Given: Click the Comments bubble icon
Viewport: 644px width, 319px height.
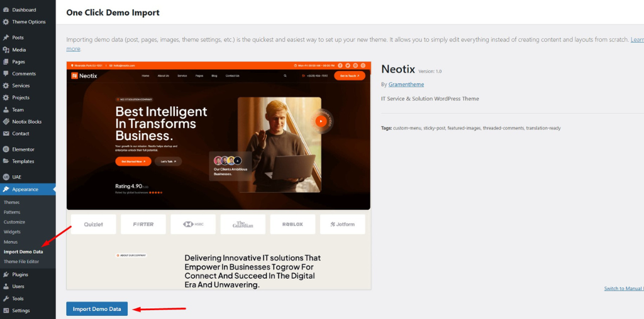Looking at the screenshot, I should [6, 73].
